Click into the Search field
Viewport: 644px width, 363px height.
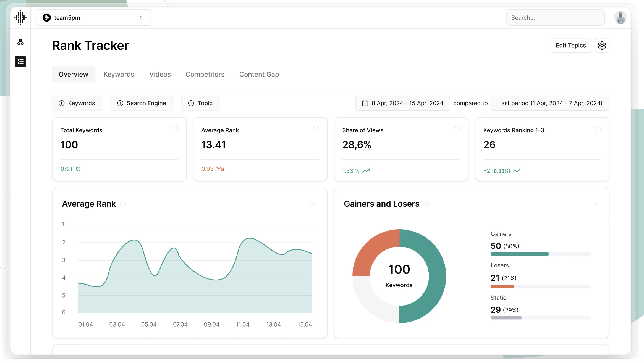pos(555,18)
